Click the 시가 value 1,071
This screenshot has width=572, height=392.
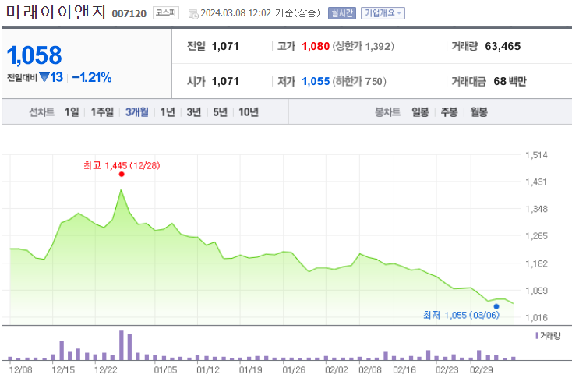click(x=225, y=81)
